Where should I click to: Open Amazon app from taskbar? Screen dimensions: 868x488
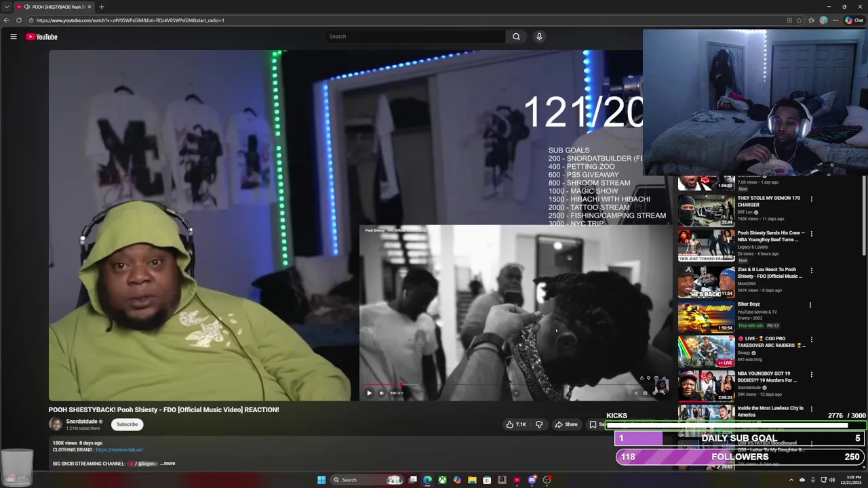tap(502, 480)
